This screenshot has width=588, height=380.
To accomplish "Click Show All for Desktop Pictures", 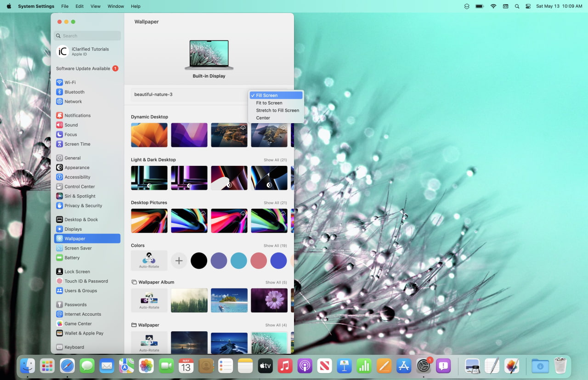I will [x=275, y=203].
